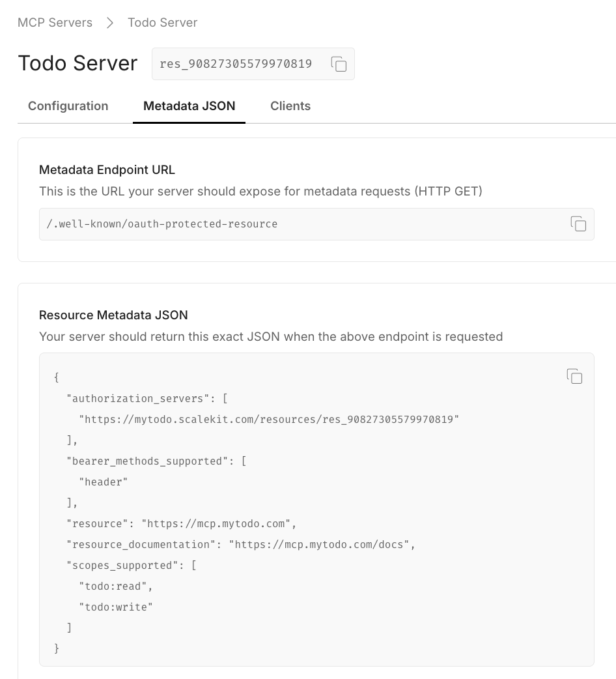Click the Todo Server breadcrumb item
616x679 pixels.
[x=163, y=22]
